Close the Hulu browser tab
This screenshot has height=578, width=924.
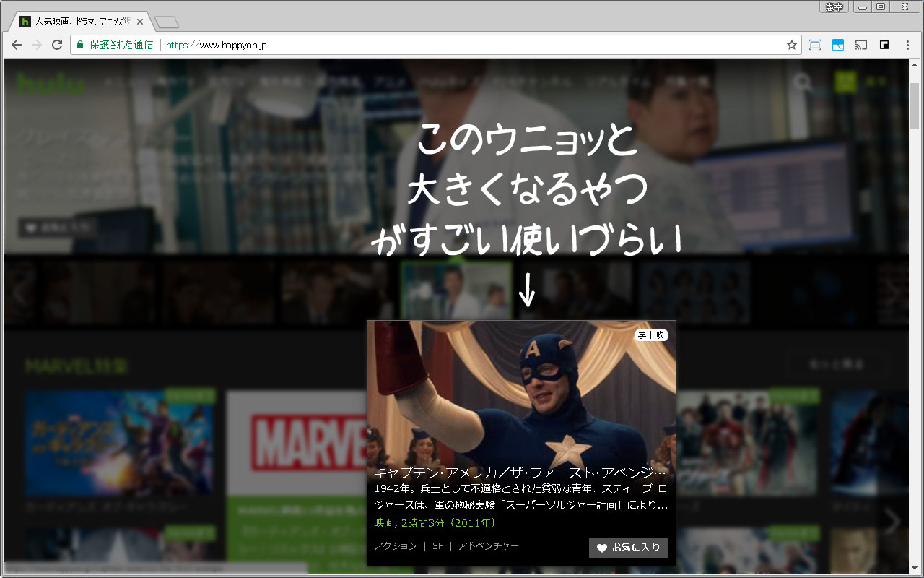(140, 22)
